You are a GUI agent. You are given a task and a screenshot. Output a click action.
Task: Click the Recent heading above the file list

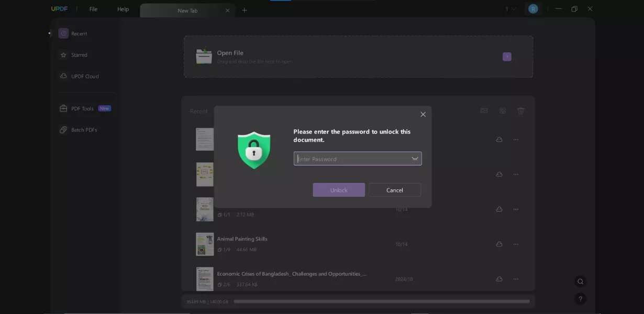(199, 111)
